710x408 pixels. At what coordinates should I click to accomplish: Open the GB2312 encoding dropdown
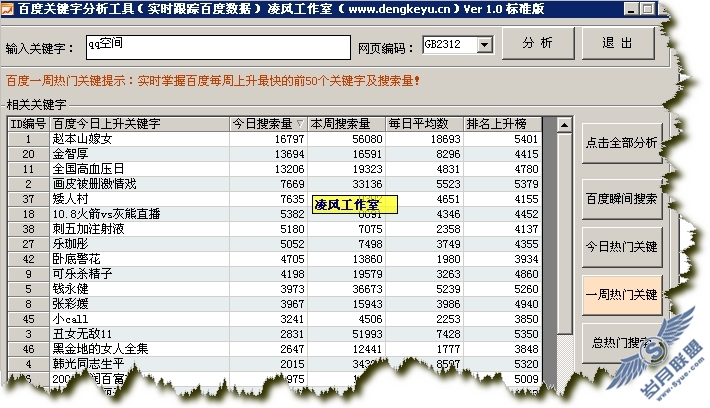(485, 44)
